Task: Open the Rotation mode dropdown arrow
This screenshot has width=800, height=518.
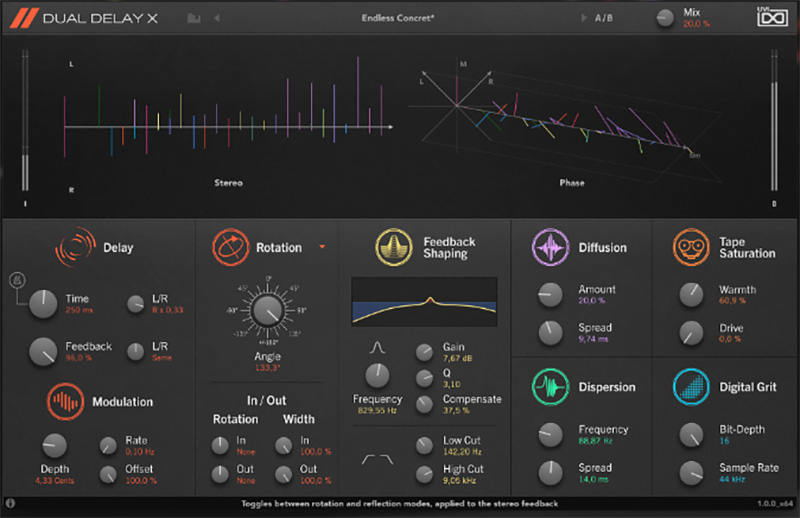Action: [322, 247]
